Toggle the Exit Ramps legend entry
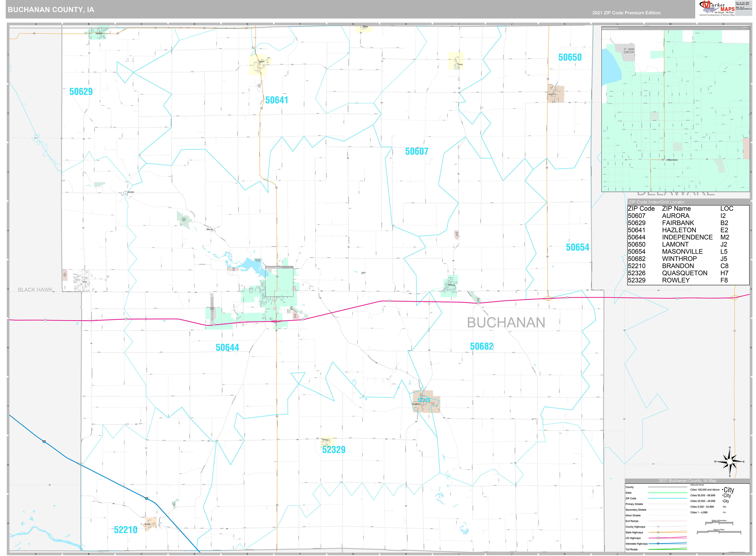The height and width of the screenshot is (556, 756). 632,521
